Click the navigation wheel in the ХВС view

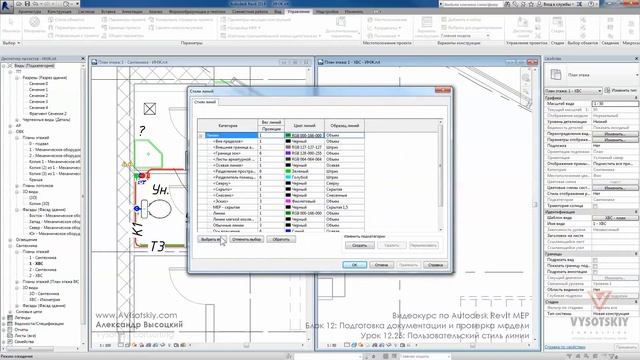tap(526, 77)
